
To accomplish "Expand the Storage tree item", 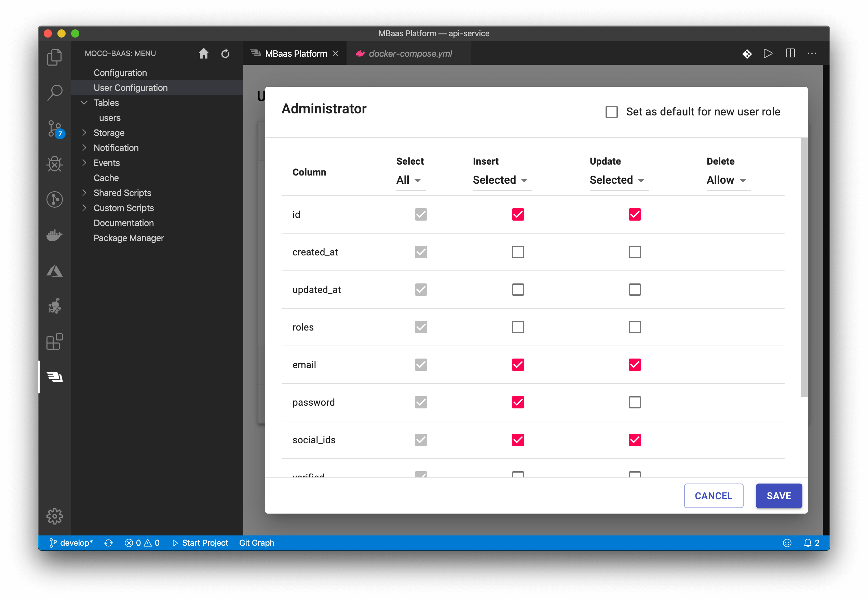I will point(85,132).
